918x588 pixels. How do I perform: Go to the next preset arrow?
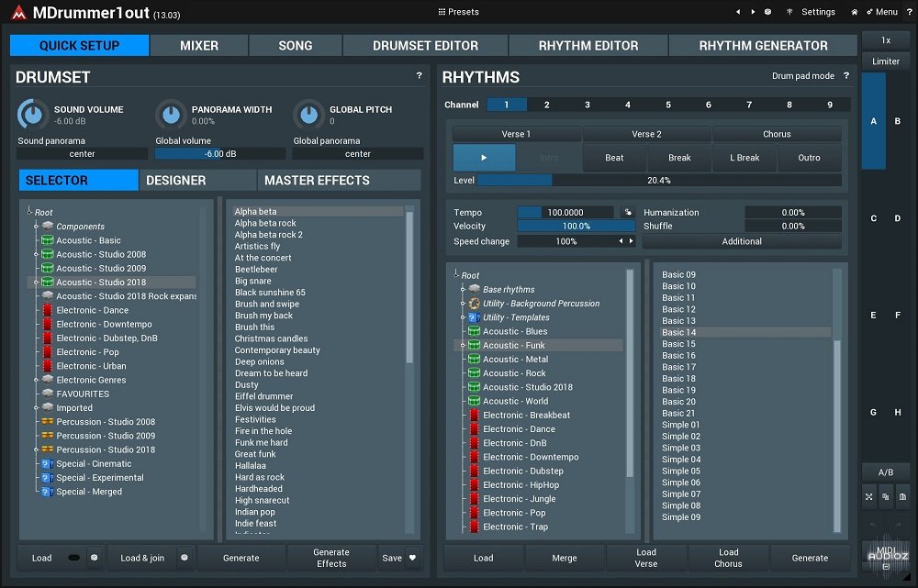click(x=753, y=12)
